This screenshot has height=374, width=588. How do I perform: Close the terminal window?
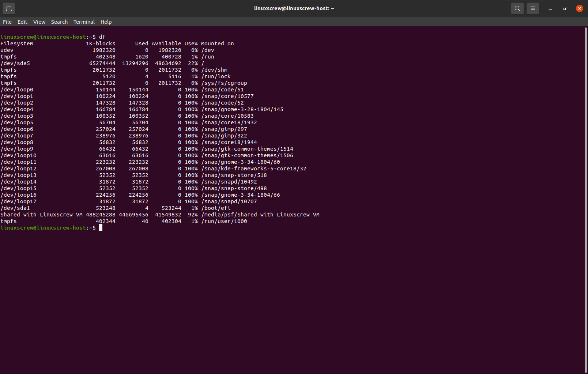579,8
